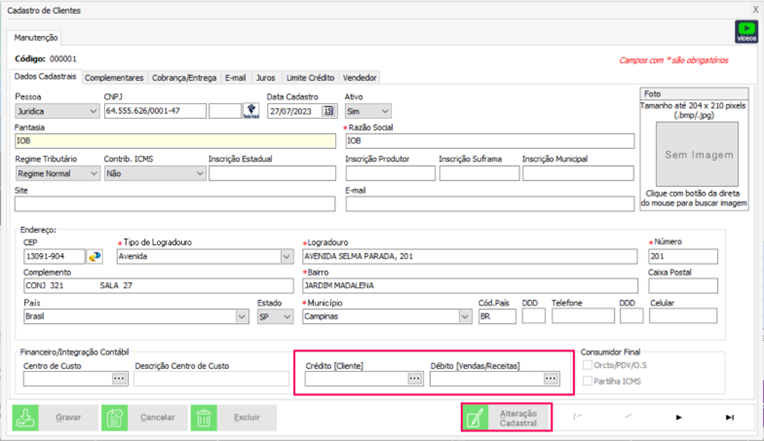Click the Alteração Cadastral button
This screenshot has height=441, width=764.
(x=505, y=418)
